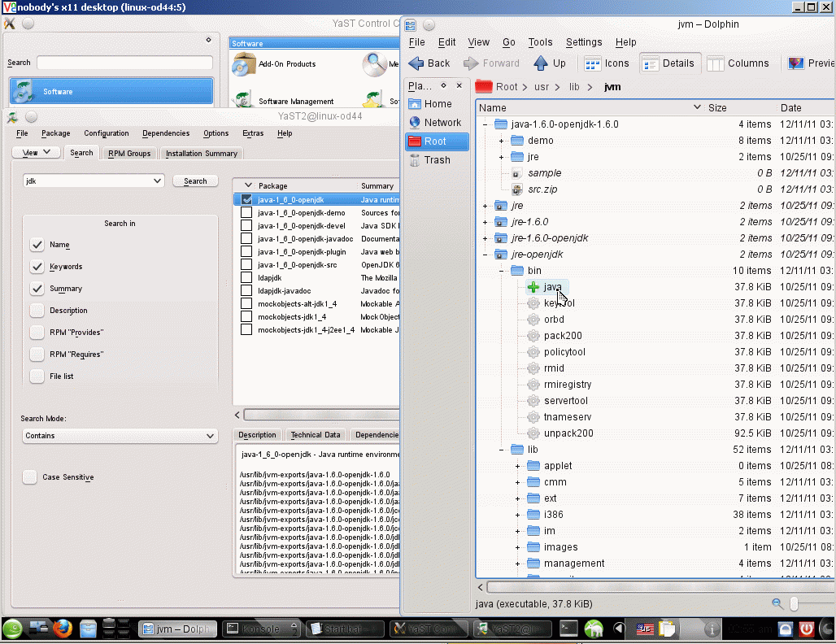Expand the jre-1.6.0 folder node
Image resolution: width=836 pixels, height=644 pixels.
tap(485, 222)
